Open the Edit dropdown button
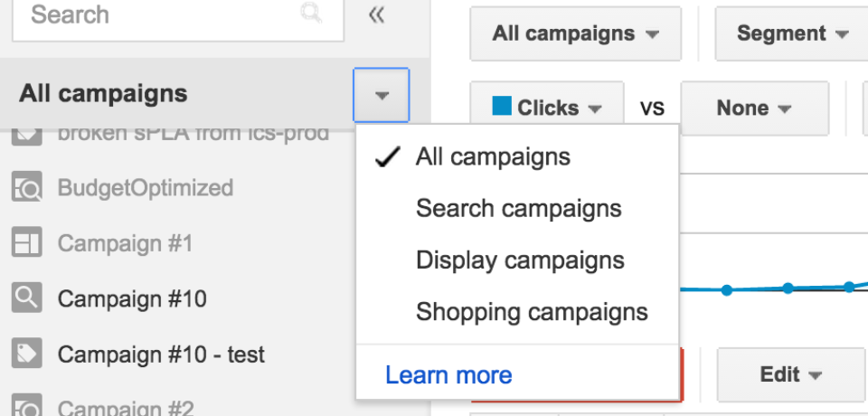Image resolution: width=868 pixels, height=416 pixels. tap(790, 375)
